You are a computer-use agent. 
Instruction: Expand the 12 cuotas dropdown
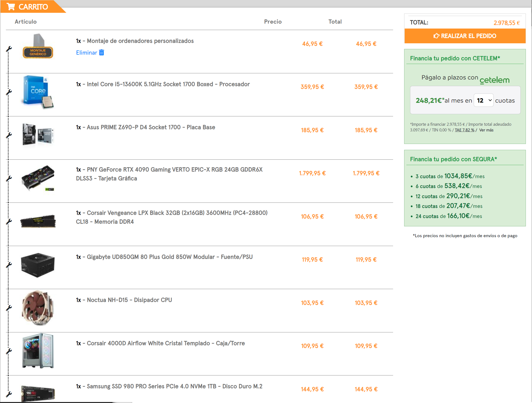(x=483, y=100)
